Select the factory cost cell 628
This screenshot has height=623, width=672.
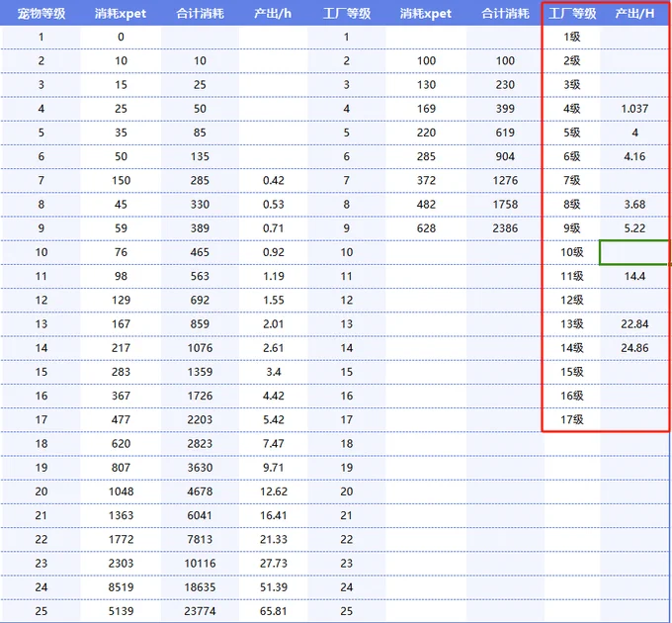(427, 228)
